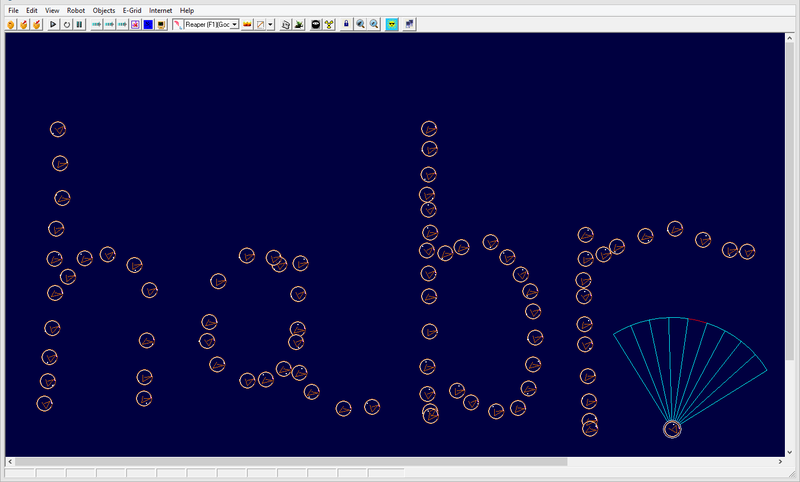Viewport: 800px width, 482px height.
Task: Click the horizontal scrollbar left arrow
Action: 10,462
